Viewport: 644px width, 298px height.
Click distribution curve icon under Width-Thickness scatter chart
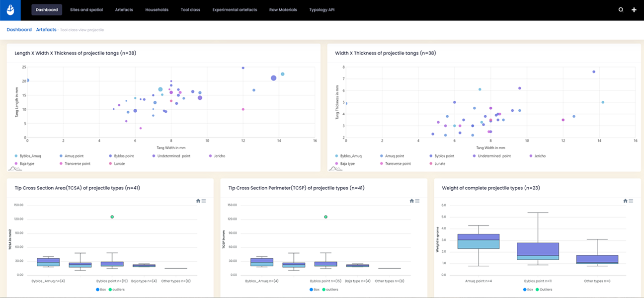coord(335,169)
